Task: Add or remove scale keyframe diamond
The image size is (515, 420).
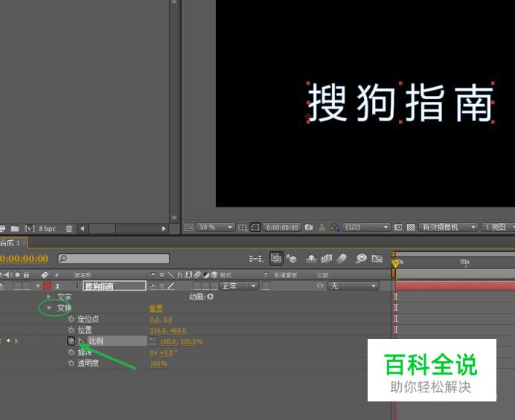Action: click(x=8, y=341)
